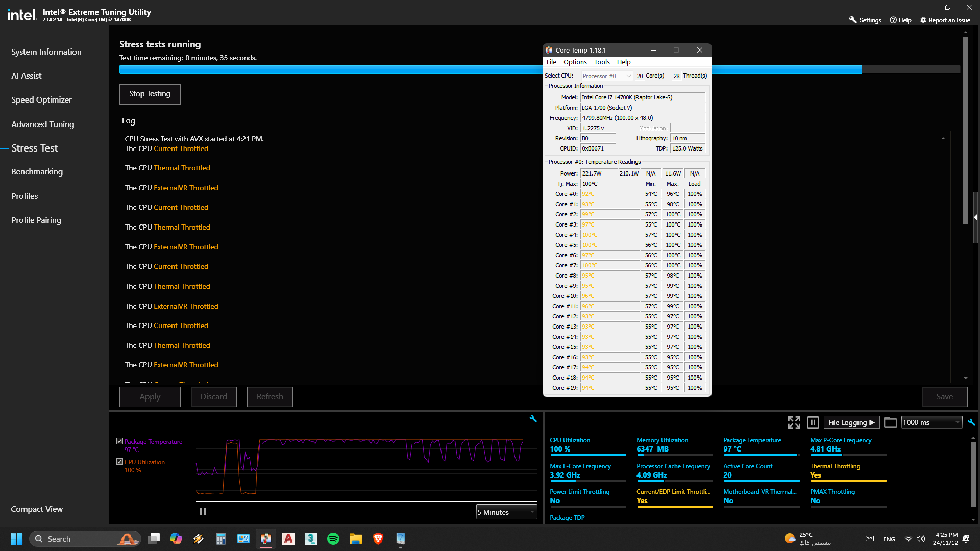980x551 pixels.
Task: Open the Profile Pairing section
Action: click(36, 220)
